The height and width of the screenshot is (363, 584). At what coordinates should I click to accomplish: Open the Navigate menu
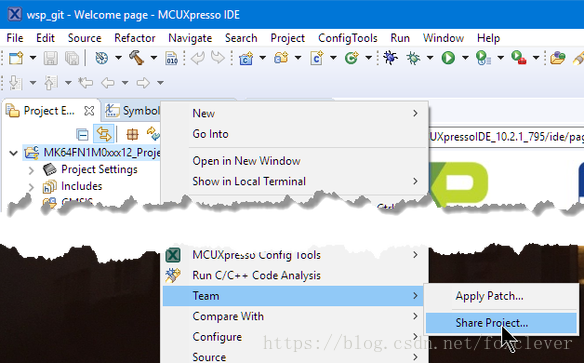pyautogui.click(x=190, y=38)
